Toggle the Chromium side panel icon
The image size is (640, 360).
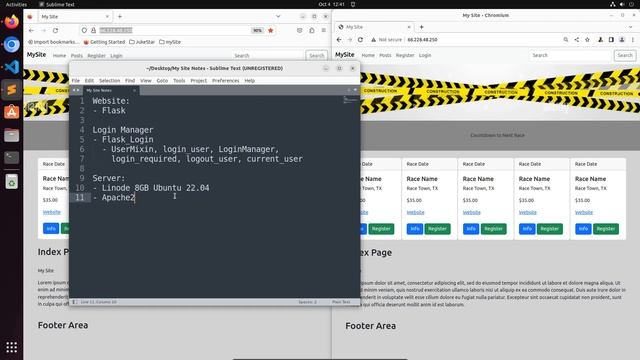click(x=611, y=40)
